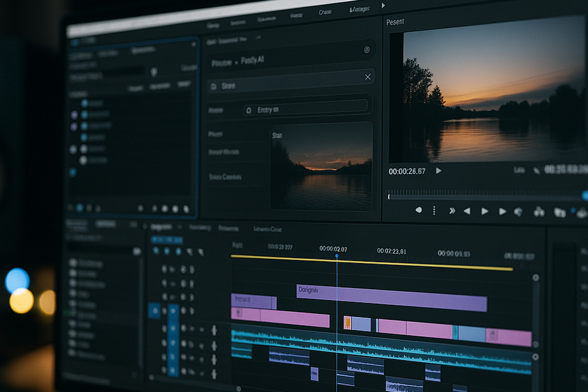Click the left-pointing step back arrow

[x=467, y=211]
